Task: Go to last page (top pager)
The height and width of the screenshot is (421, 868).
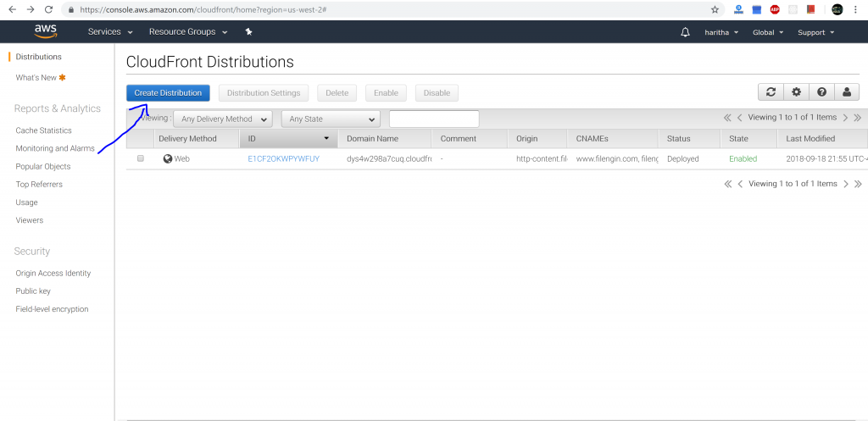Action: pos(858,118)
